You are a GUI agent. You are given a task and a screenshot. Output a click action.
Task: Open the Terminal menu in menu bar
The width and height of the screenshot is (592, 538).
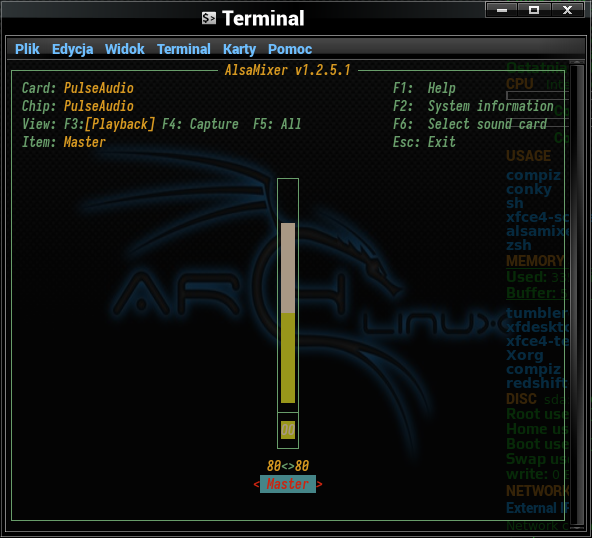coord(184,49)
